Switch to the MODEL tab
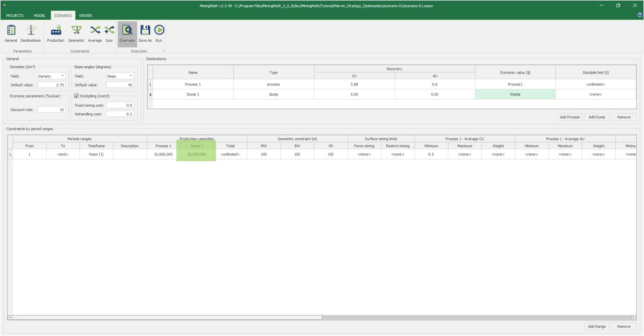Image resolution: width=644 pixels, height=336 pixels. 40,16
